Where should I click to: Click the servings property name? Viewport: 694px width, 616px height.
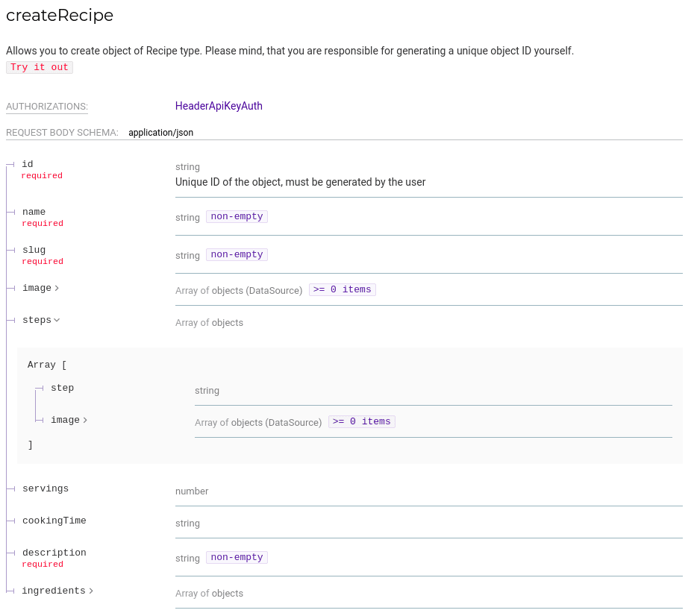tap(46, 488)
